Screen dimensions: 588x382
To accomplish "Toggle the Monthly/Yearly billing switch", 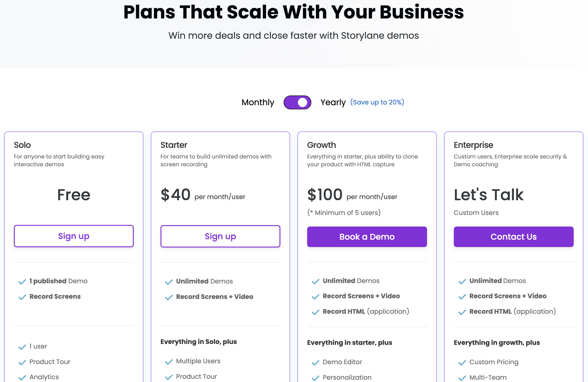I will click(x=297, y=102).
